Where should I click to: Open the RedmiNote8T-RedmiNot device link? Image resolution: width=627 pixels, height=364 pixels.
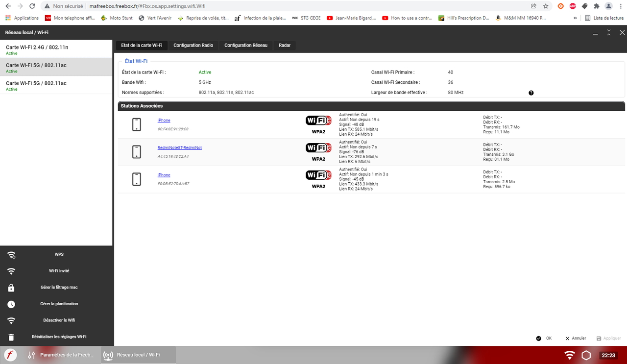pos(179,148)
